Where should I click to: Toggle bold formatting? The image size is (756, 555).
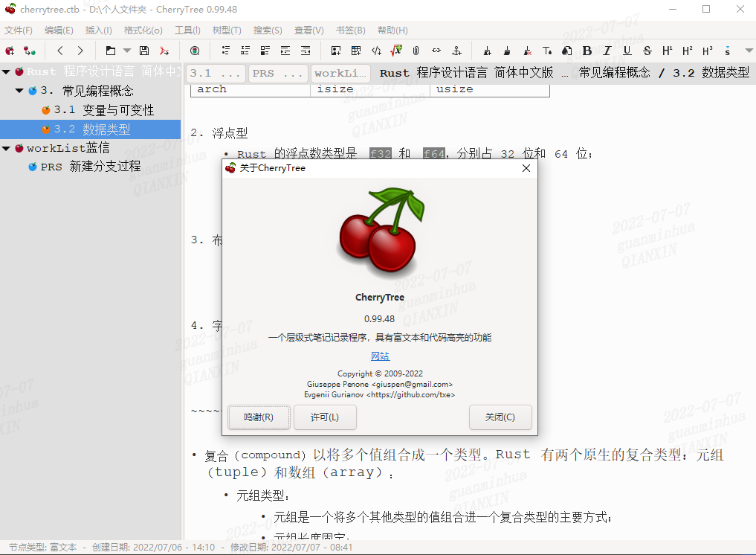point(587,51)
